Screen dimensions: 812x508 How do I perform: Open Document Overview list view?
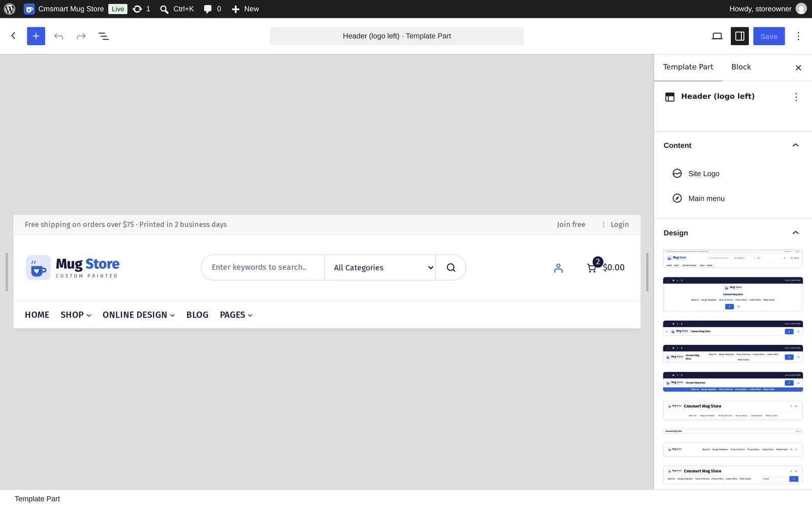104,36
